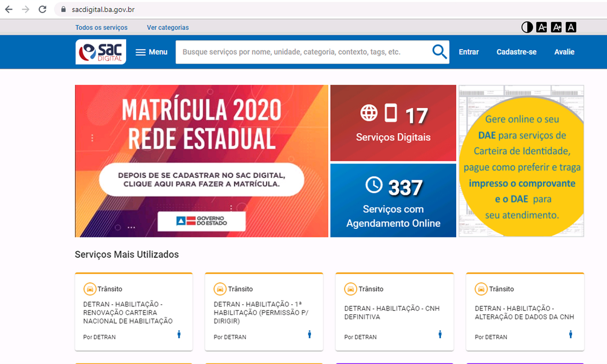Open Ver categorias menu item
607x364 pixels.
pyautogui.click(x=168, y=27)
